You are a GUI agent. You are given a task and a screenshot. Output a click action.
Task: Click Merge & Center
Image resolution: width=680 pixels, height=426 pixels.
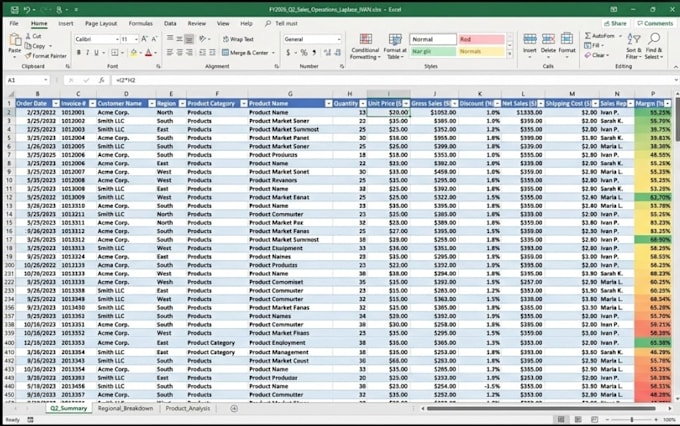tap(245, 53)
